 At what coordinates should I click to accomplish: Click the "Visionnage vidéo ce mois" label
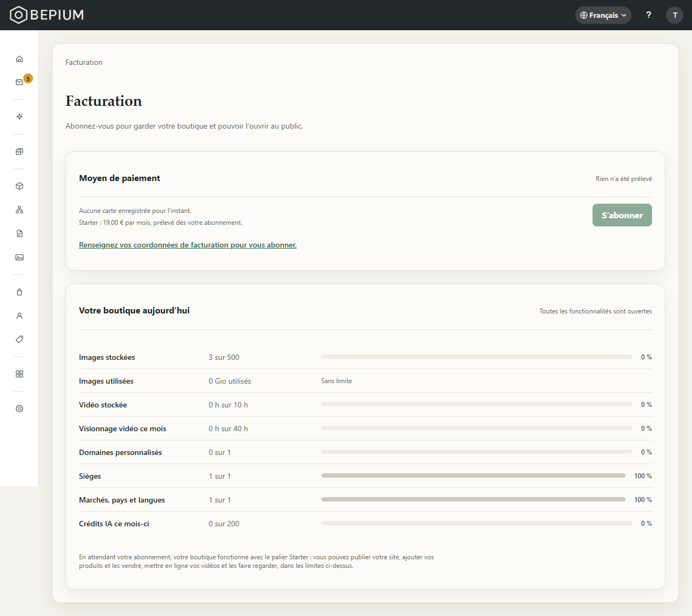point(123,428)
